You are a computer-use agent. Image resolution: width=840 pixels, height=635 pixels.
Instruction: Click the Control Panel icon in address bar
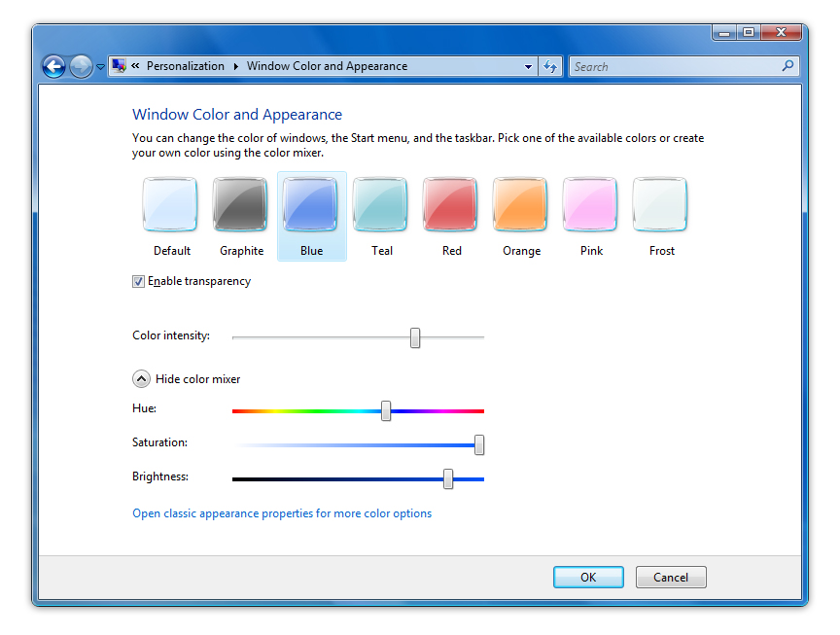click(x=120, y=66)
